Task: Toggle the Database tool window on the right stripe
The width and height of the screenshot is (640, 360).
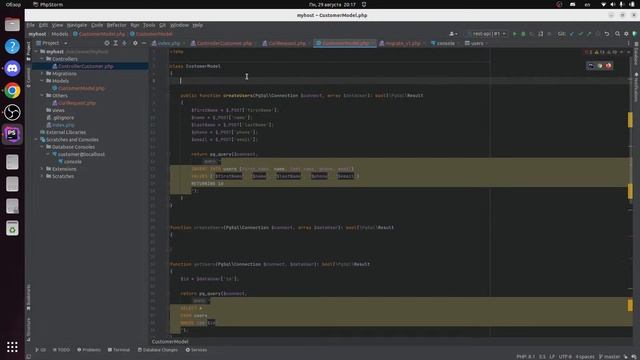Action: tap(636, 52)
